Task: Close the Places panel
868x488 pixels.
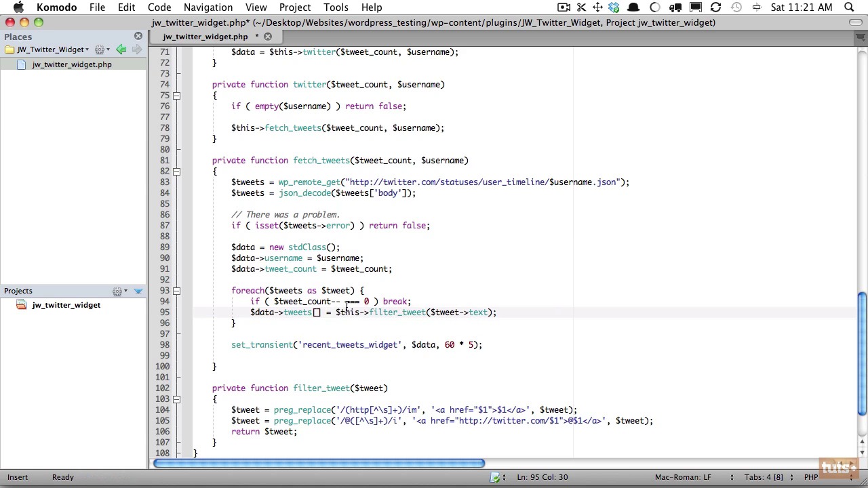Action: point(138,36)
